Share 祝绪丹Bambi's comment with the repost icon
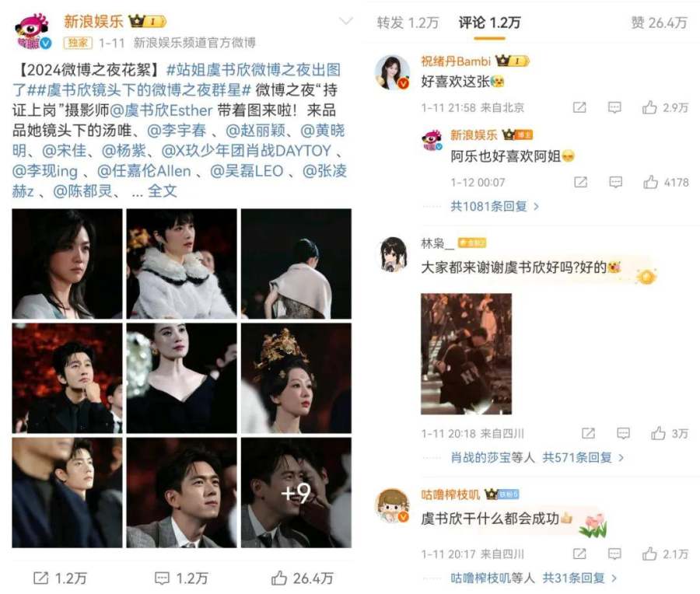The image size is (700, 594). pyautogui.click(x=579, y=107)
